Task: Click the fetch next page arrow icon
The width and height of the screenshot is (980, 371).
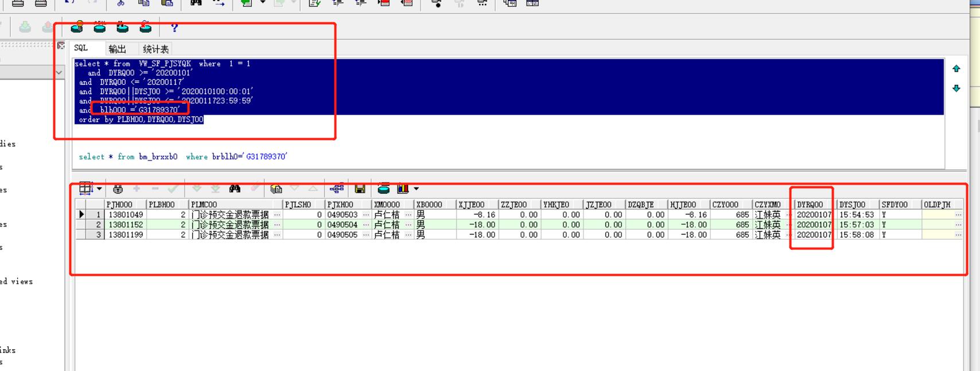Action: click(197, 188)
